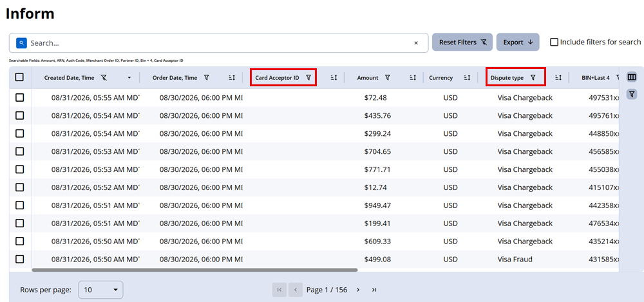Open the filters panel icon in the side panel

pyautogui.click(x=632, y=95)
